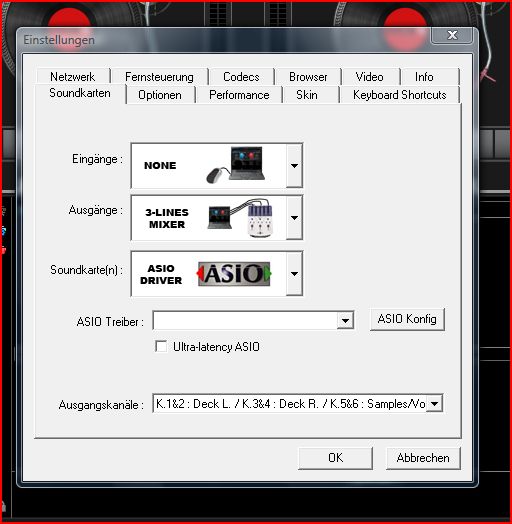Show the Info tab
This screenshot has width=512, height=524.
tap(424, 77)
